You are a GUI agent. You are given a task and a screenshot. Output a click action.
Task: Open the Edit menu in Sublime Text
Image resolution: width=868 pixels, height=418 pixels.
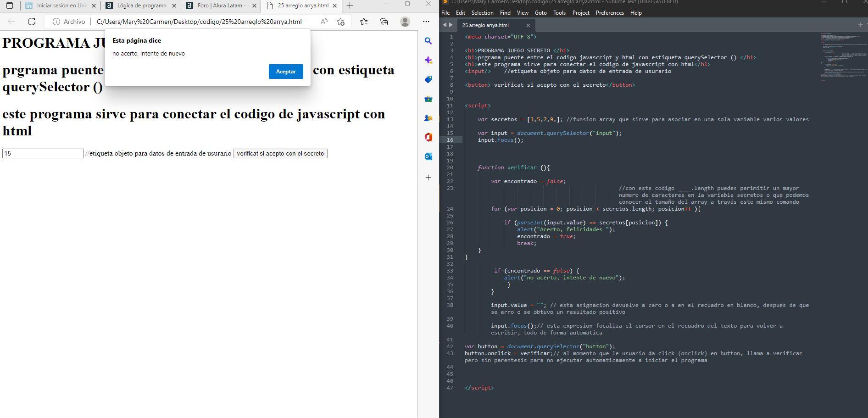pyautogui.click(x=461, y=13)
